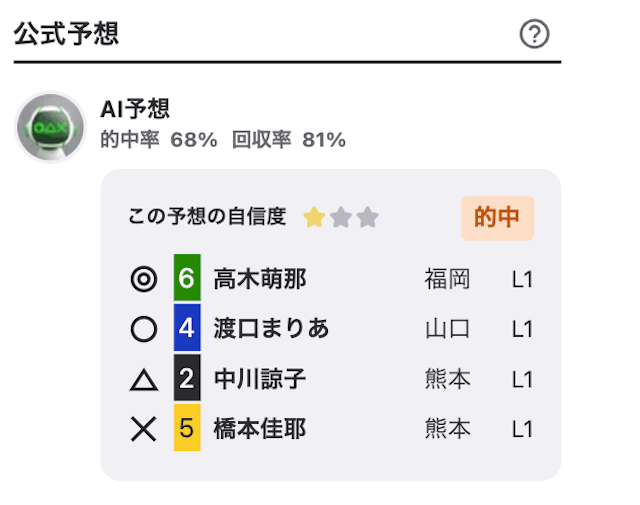This screenshot has width=640, height=505.
Task: Open racer 橋本佳耶 profile
Action: coord(260,429)
